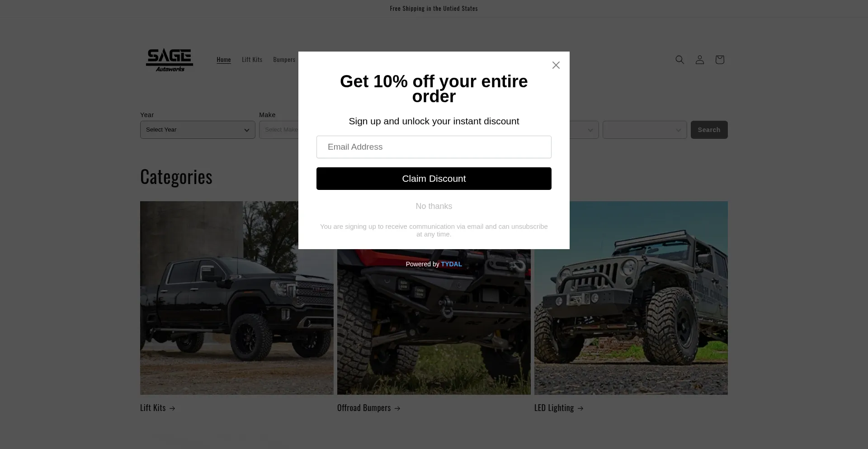Expand the Select Make dropdown
The height and width of the screenshot is (449, 868).
[x=278, y=130]
